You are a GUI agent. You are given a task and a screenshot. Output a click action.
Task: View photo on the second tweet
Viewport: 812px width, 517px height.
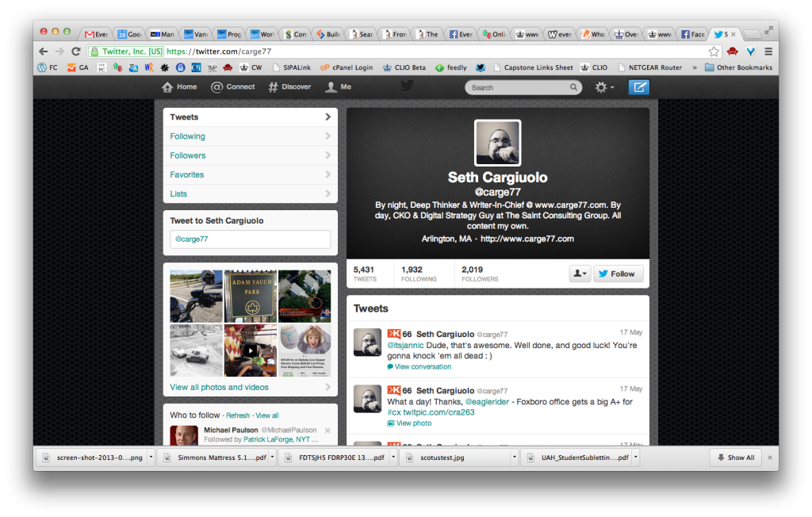(x=410, y=423)
